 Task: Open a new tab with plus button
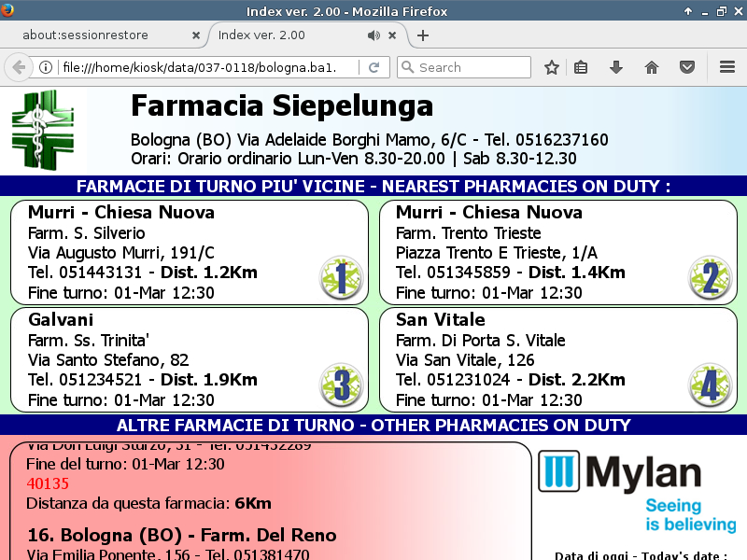point(423,35)
